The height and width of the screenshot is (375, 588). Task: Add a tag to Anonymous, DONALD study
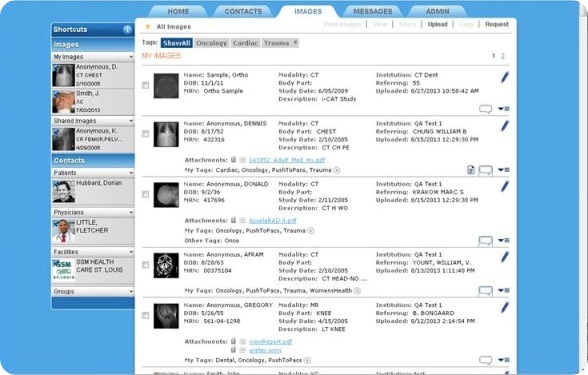(310, 231)
